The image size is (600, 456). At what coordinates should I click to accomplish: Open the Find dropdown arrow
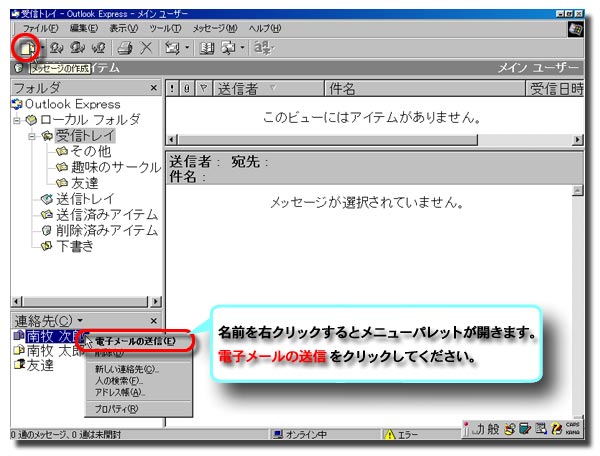point(242,48)
